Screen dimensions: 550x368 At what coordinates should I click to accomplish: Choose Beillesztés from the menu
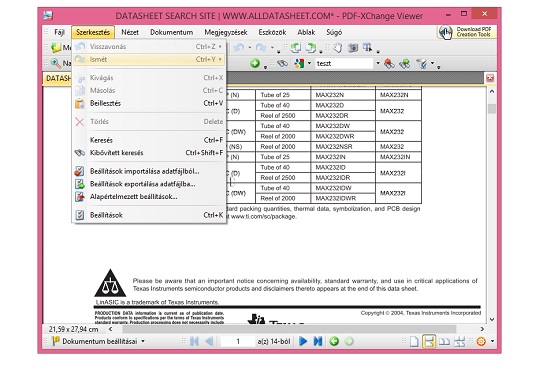tap(149, 103)
